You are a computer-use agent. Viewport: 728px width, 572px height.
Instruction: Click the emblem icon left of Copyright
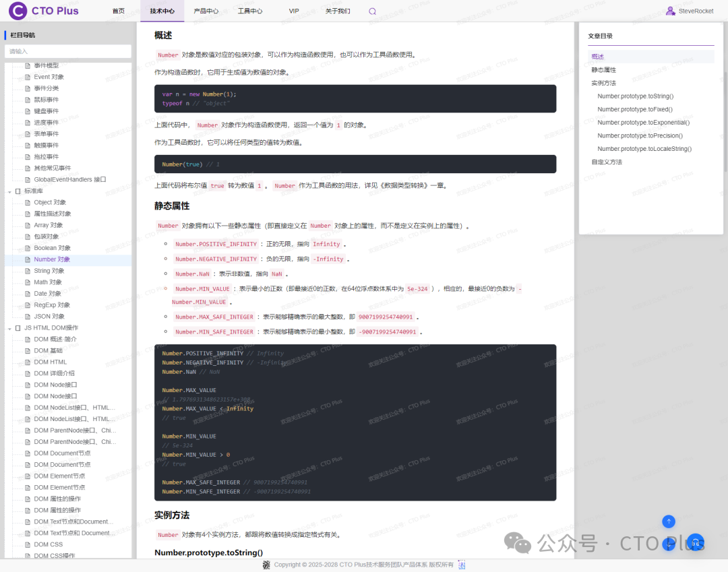266,565
